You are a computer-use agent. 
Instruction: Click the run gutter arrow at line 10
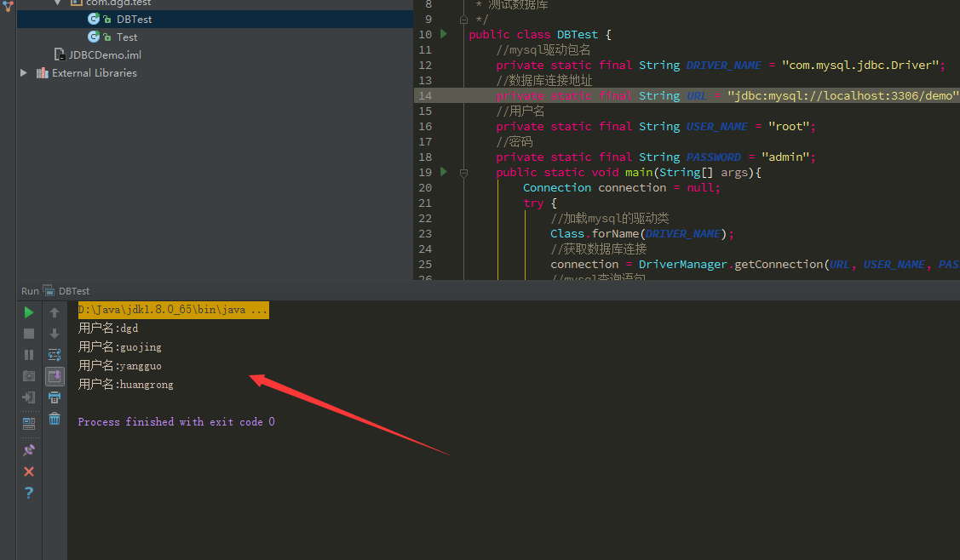pos(442,34)
